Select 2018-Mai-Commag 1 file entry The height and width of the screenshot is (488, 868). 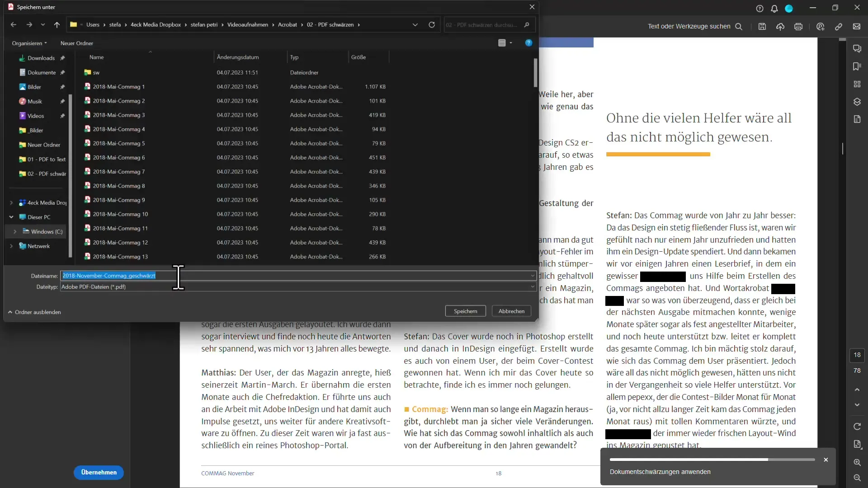pyautogui.click(x=119, y=86)
